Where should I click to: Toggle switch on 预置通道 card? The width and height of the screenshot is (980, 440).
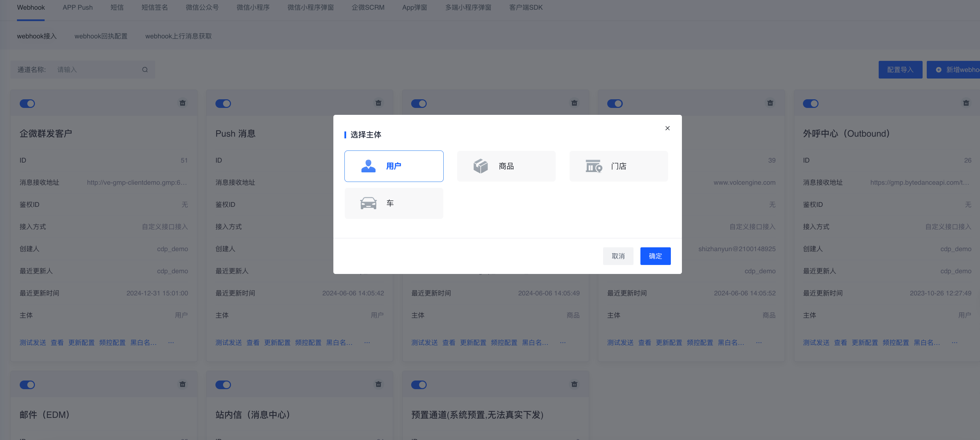[419, 385]
